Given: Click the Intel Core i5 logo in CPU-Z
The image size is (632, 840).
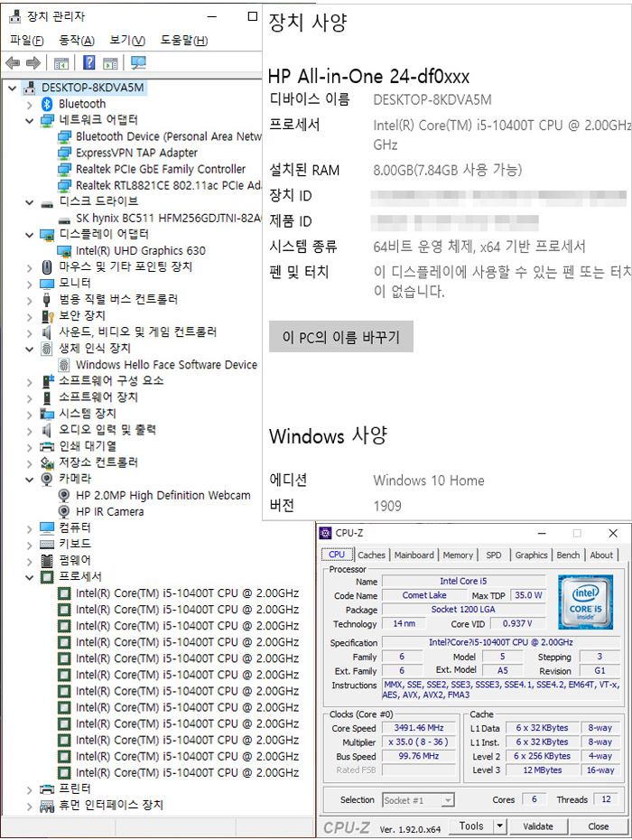Looking at the screenshot, I should pos(585,602).
